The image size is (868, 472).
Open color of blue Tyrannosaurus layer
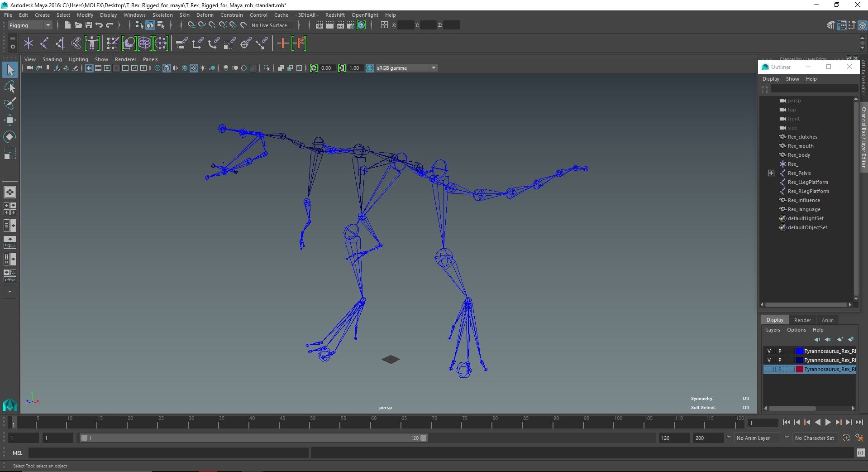pyautogui.click(x=799, y=351)
